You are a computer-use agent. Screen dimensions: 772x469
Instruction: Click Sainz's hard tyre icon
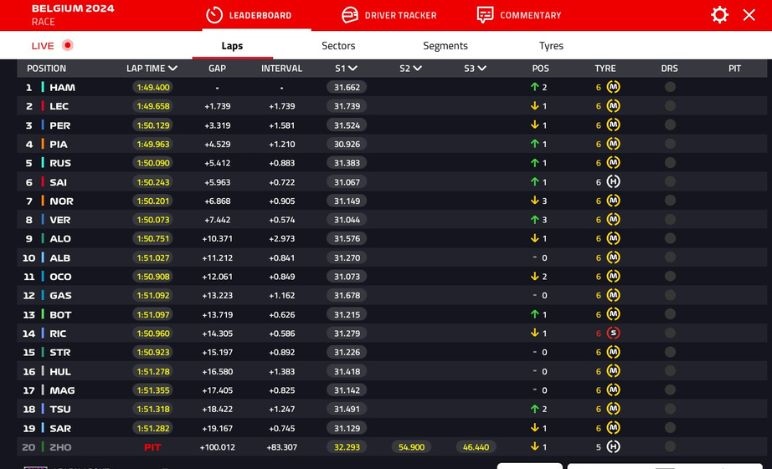pyautogui.click(x=613, y=182)
